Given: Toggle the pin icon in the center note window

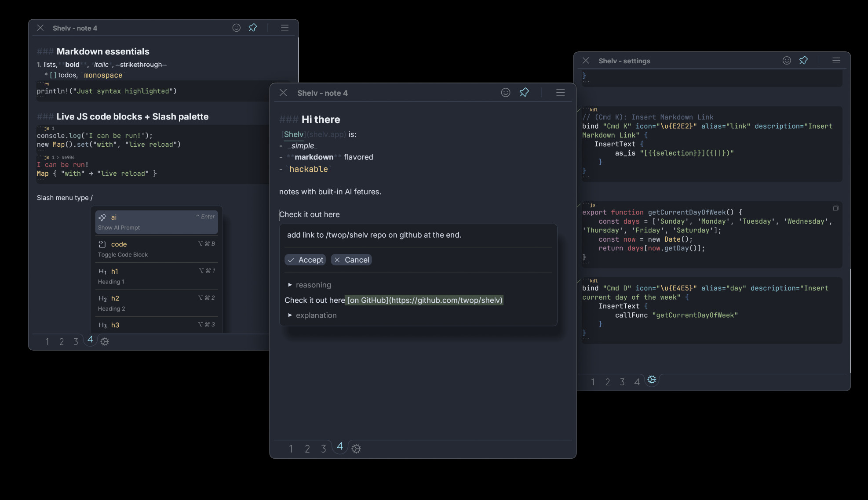Looking at the screenshot, I should point(524,93).
